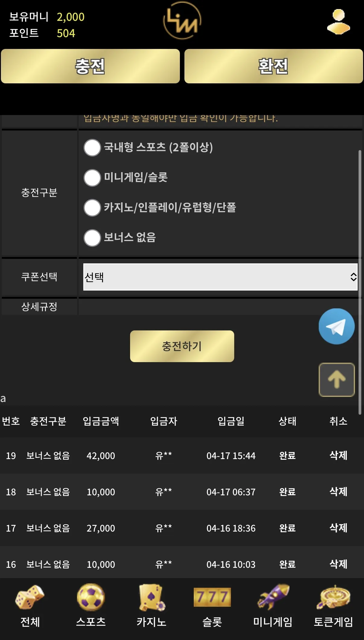Click the scroll-to-top arrow icon
The width and height of the screenshot is (364, 640).
pos(337,380)
